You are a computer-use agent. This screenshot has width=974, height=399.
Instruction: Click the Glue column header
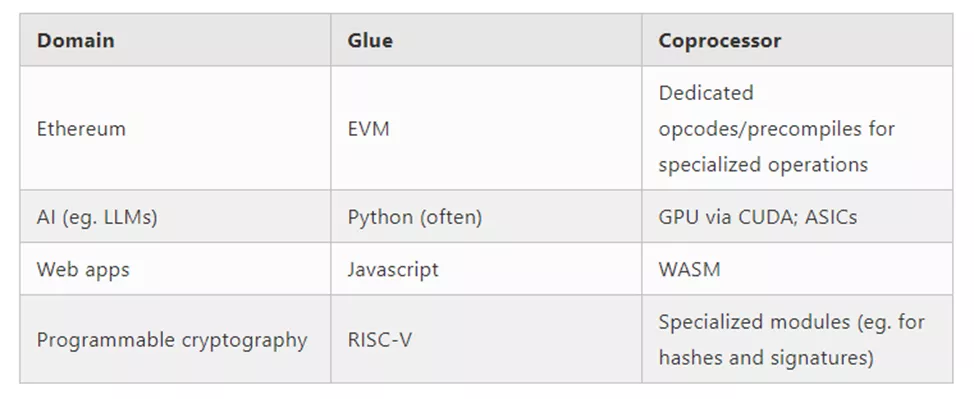point(486,40)
